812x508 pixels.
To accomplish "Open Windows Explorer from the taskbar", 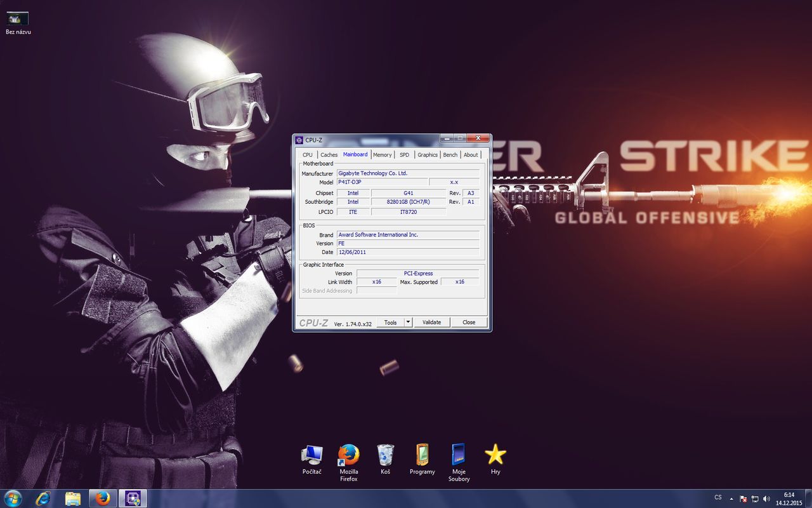I will (x=73, y=498).
